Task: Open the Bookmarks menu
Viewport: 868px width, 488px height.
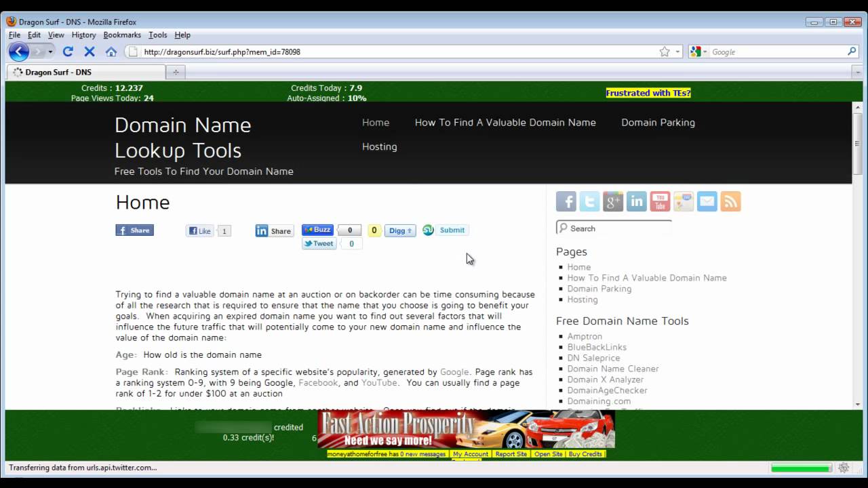Action: tap(122, 35)
